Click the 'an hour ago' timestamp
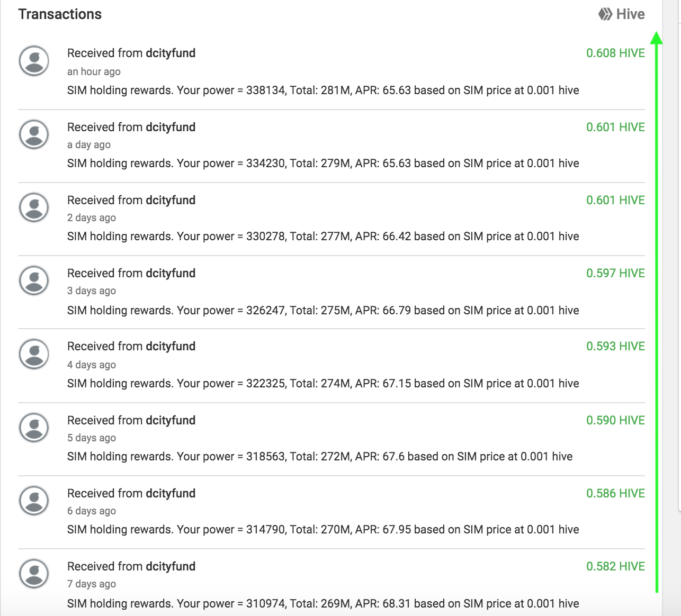 point(94,71)
